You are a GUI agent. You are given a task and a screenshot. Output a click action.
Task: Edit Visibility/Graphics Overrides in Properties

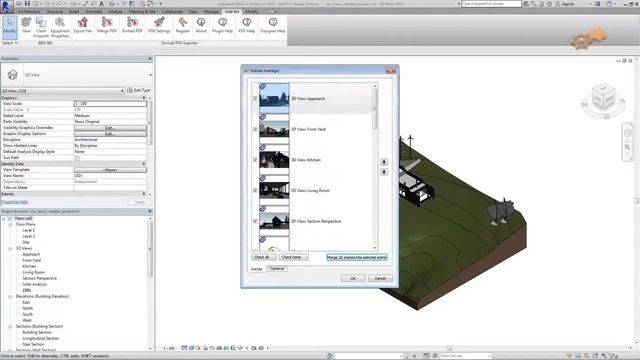click(110, 128)
